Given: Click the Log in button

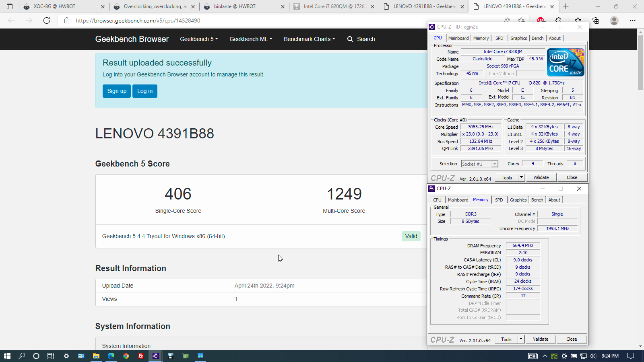Looking at the screenshot, I should pyautogui.click(x=145, y=91).
